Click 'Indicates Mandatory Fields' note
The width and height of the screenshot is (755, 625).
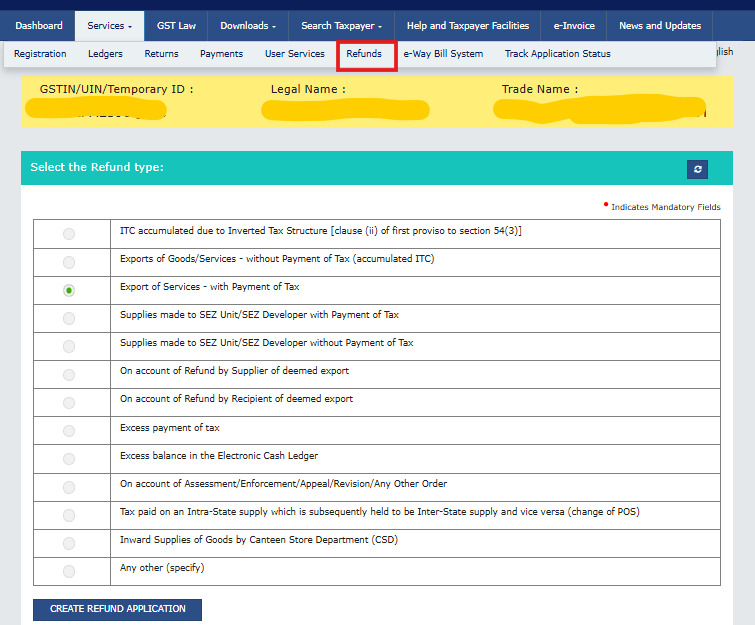[665, 207]
